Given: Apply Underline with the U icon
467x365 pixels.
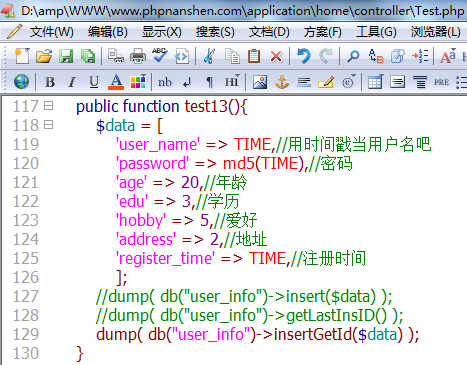Looking at the screenshot, I should (x=94, y=82).
